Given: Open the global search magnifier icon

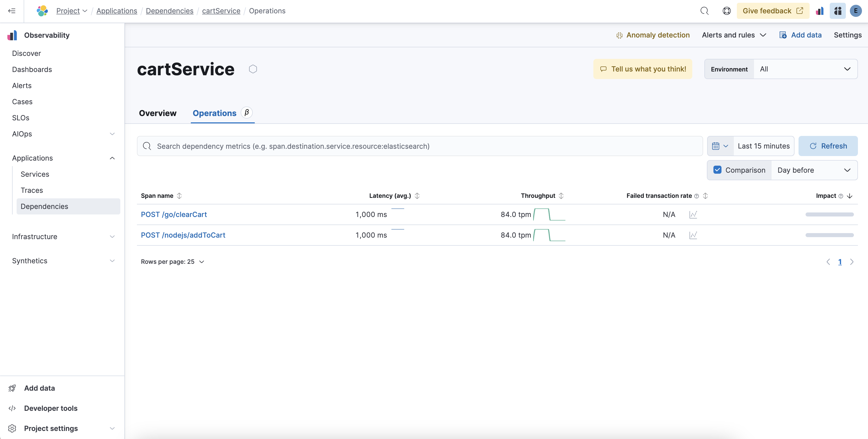Looking at the screenshot, I should [704, 11].
